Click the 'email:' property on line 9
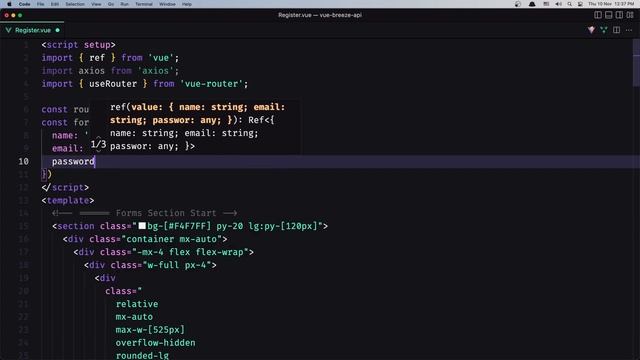 tap(67, 149)
